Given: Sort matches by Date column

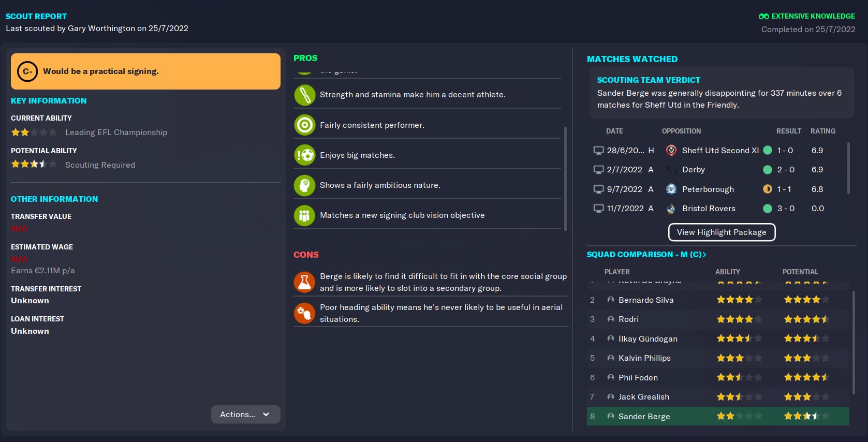Looking at the screenshot, I should pyautogui.click(x=614, y=131).
